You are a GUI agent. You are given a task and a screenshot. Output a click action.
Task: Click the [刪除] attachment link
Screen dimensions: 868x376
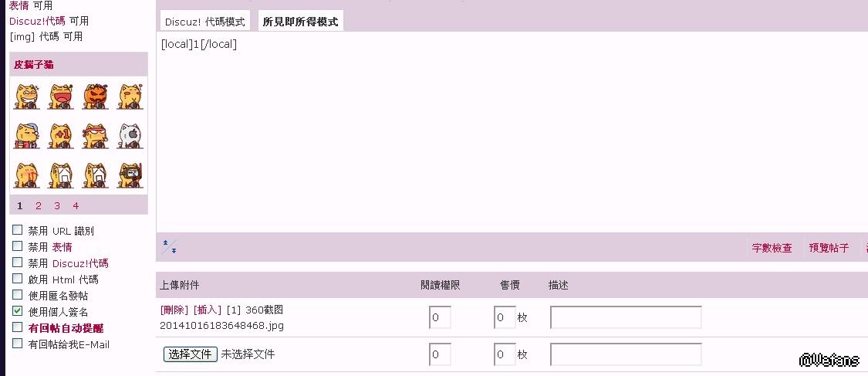coord(174,310)
